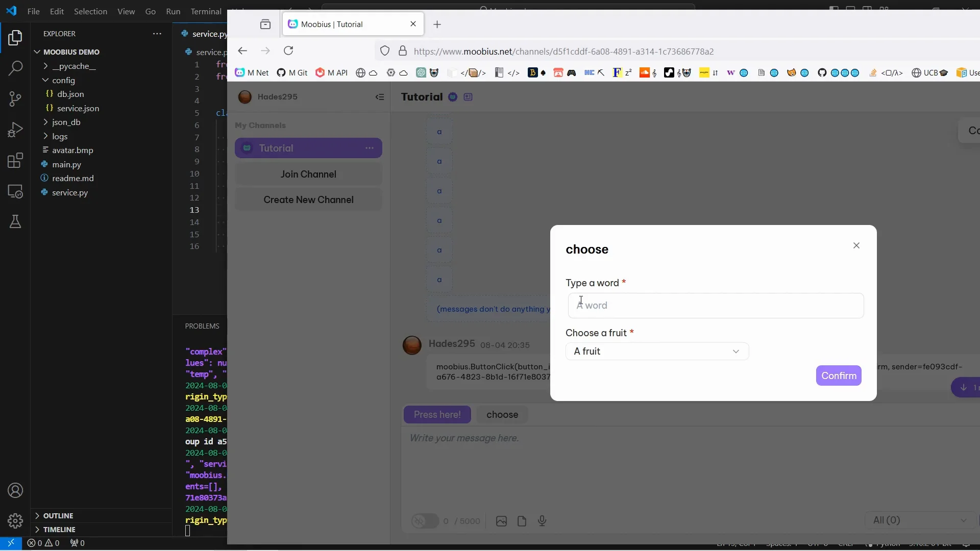Attach an image to the message
This screenshot has height=551, width=980.
(501, 521)
